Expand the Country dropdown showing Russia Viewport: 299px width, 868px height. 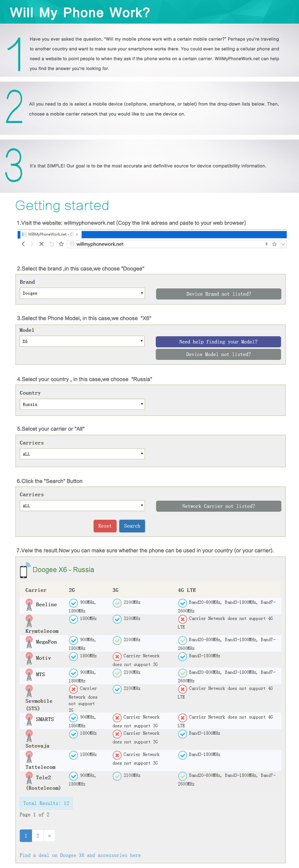tap(82, 404)
